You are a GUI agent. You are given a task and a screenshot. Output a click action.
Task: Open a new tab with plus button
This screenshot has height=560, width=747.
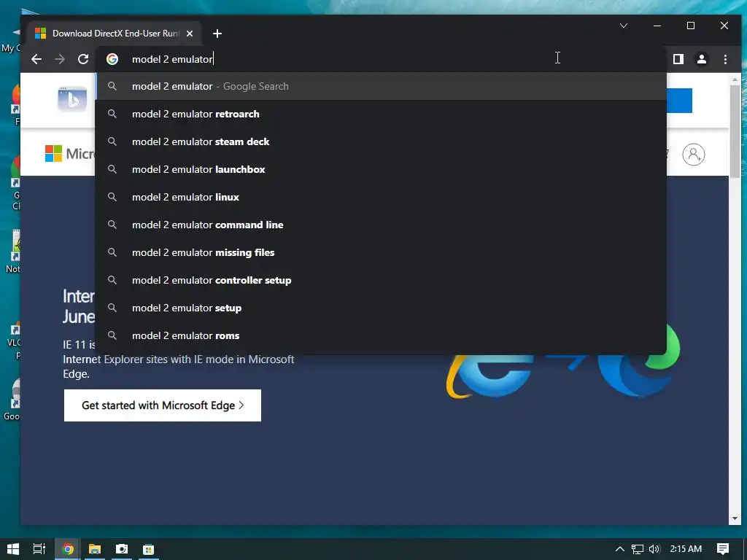coord(217,34)
